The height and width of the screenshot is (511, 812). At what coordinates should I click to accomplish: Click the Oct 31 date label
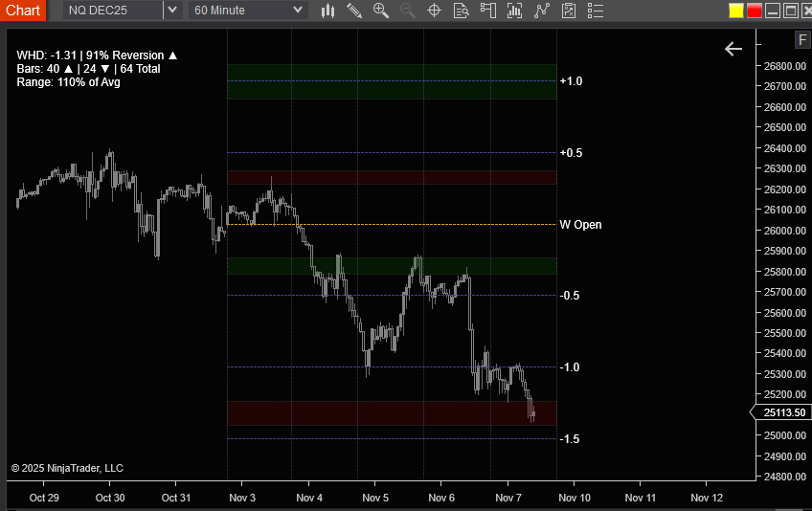tap(176, 498)
